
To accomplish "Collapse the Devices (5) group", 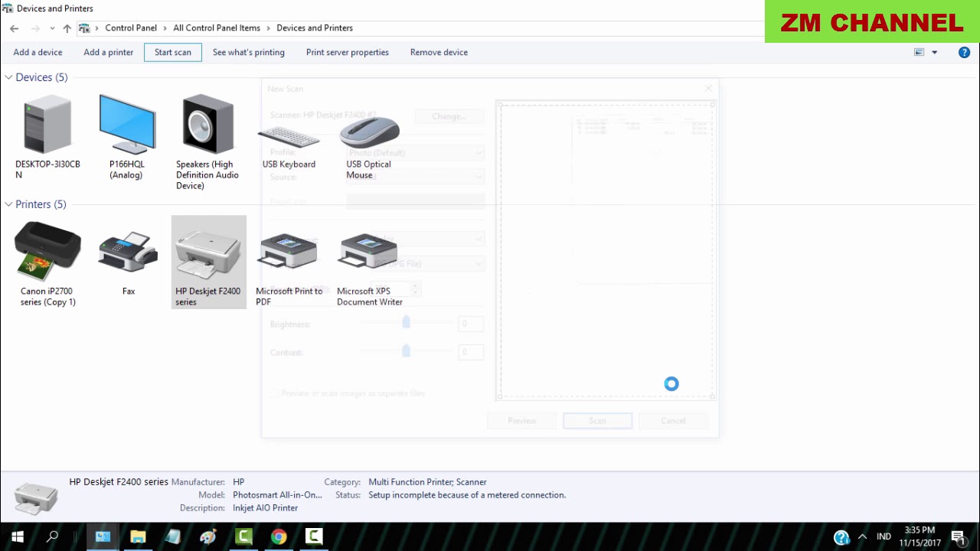I will (9, 77).
